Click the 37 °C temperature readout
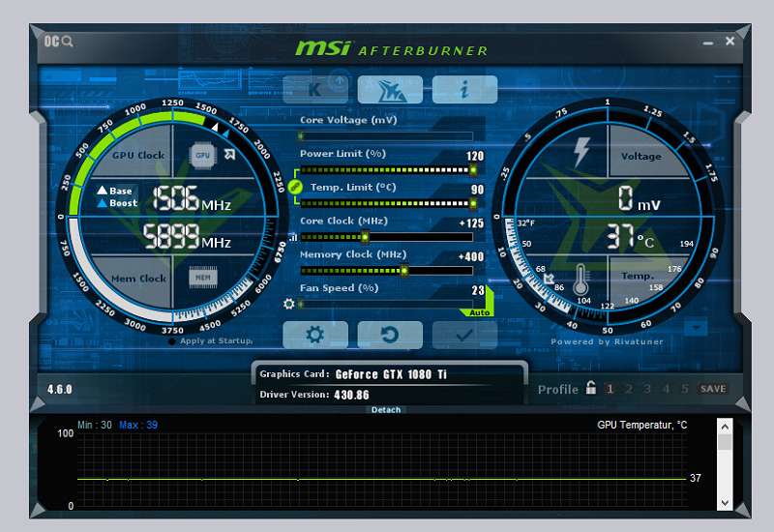The height and width of the screenshot is (532, 774). click(x=631, y=236)
